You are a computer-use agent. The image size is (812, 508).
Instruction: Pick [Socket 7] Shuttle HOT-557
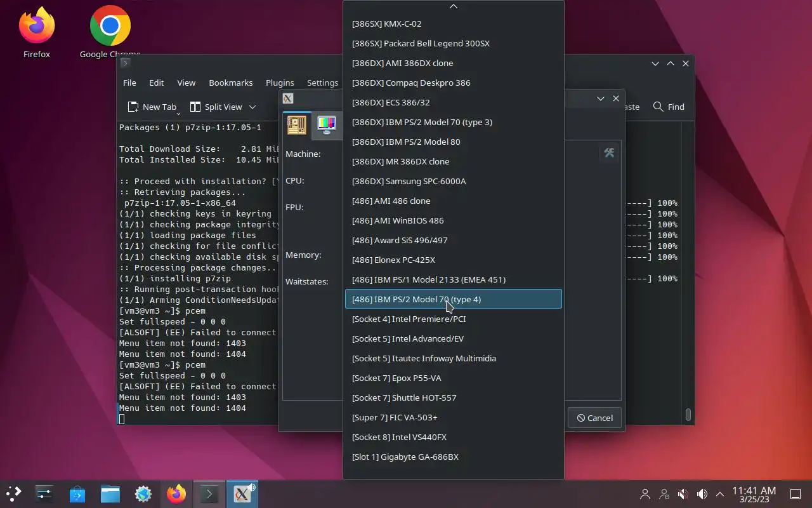[x=453, y=398]
